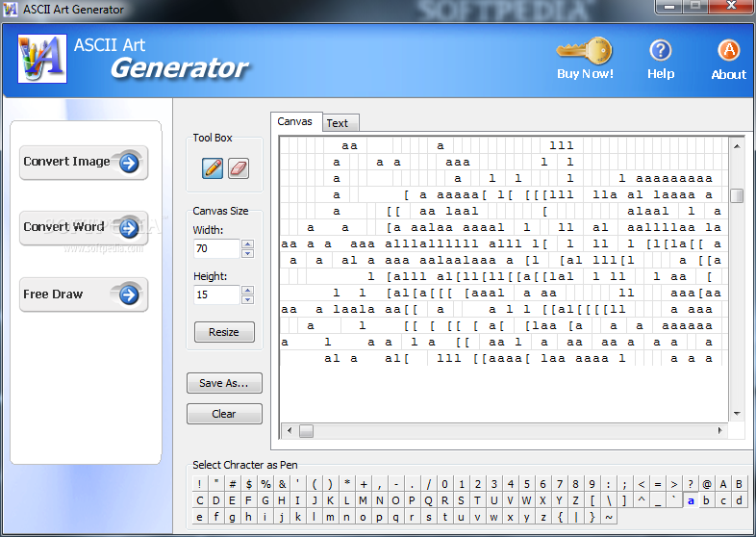The width and height of the screenshot is (756, 537).
Task: Select backslash as pen character
Action: click(609, 500)
